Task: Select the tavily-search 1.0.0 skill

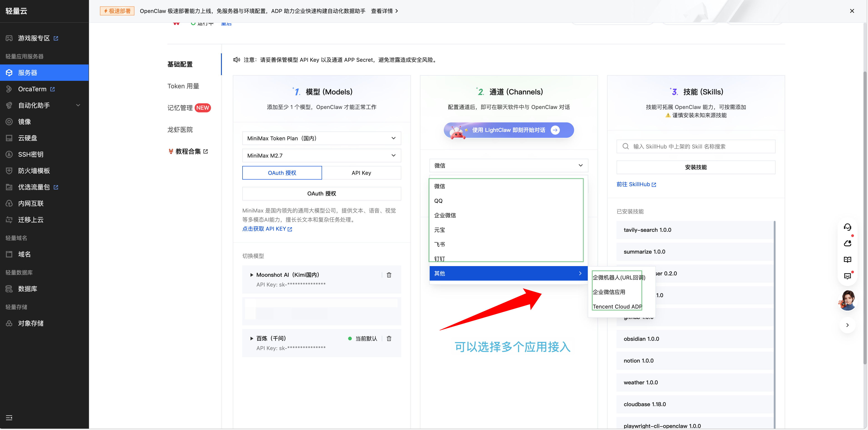Action: click(695, 230)
